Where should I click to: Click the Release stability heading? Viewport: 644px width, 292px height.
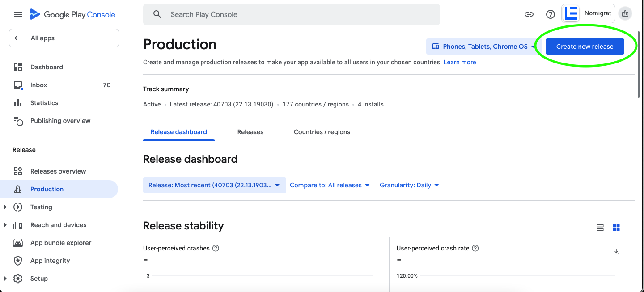coord(183,226)
